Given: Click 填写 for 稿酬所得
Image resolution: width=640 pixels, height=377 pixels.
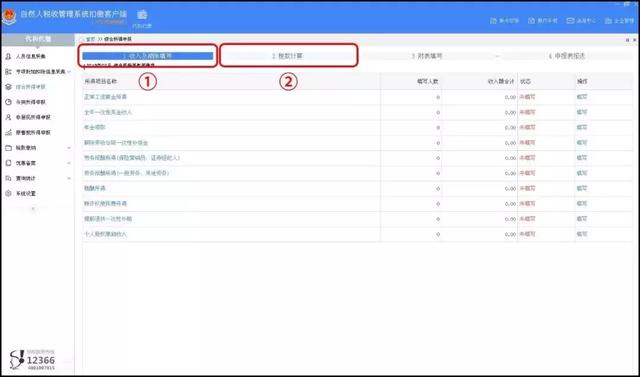Looking at the screenshot, I should [x=582, y=188].
